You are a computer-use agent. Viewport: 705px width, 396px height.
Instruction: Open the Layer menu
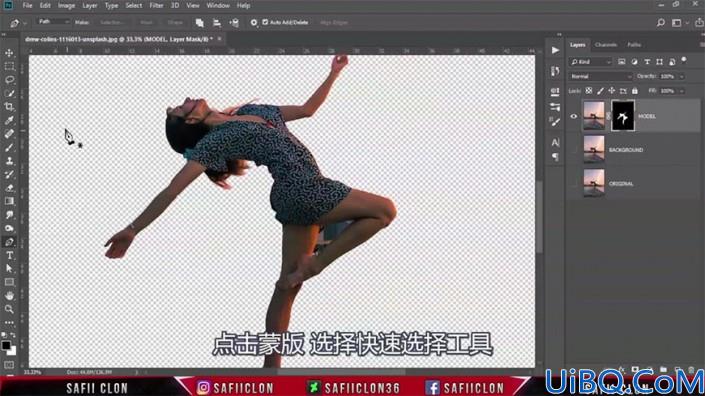(x=89, y=5)
